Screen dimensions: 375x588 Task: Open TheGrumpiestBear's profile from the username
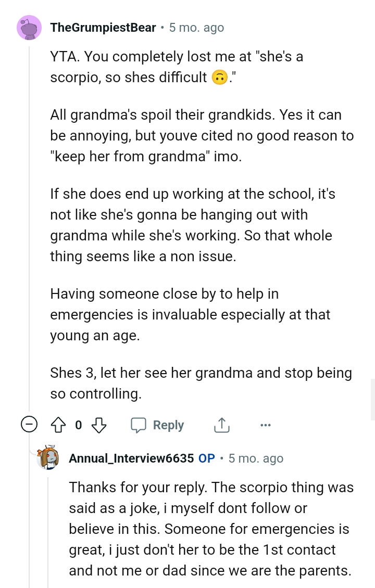pos(103,28)
